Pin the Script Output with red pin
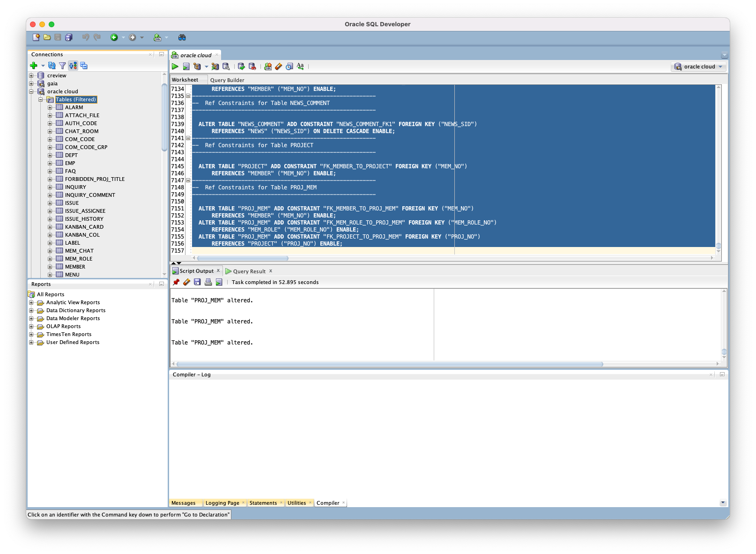This screenshot has width=756, height=554. [176, 282]
